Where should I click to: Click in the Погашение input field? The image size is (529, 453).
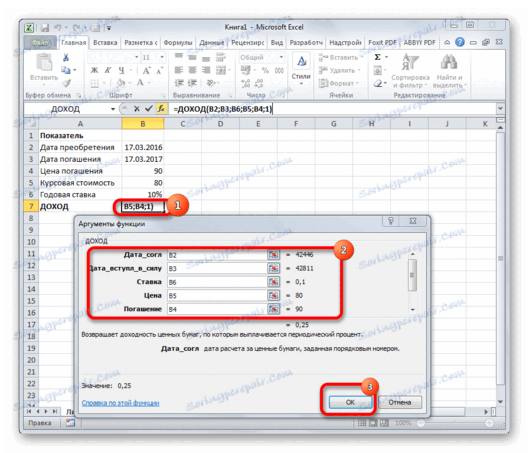217,309
